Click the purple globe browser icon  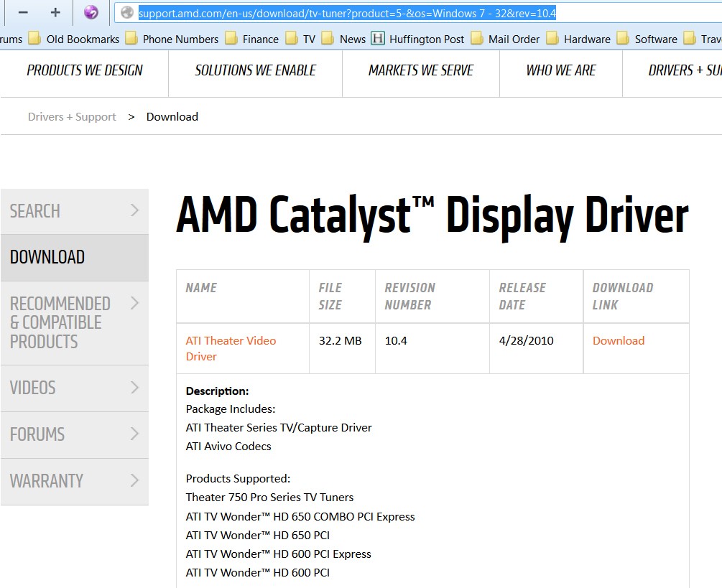point(91,12)
